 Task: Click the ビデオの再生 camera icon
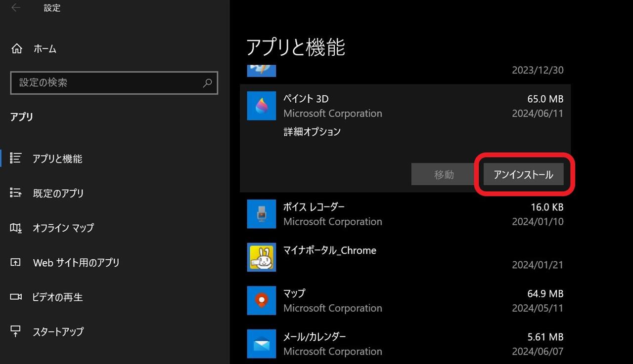[x=16, y=297]
